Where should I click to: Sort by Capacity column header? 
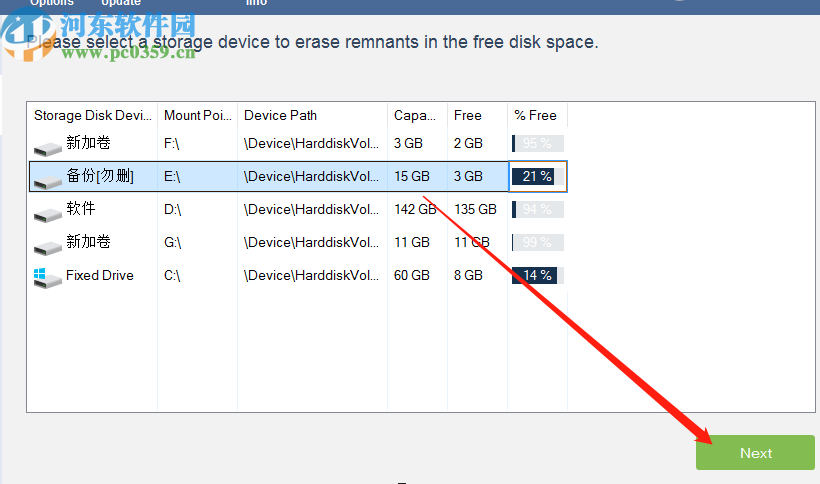click(x=417, y=115)
